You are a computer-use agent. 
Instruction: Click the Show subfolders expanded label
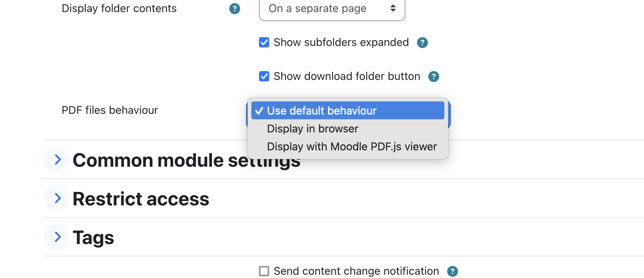[341, 42]
